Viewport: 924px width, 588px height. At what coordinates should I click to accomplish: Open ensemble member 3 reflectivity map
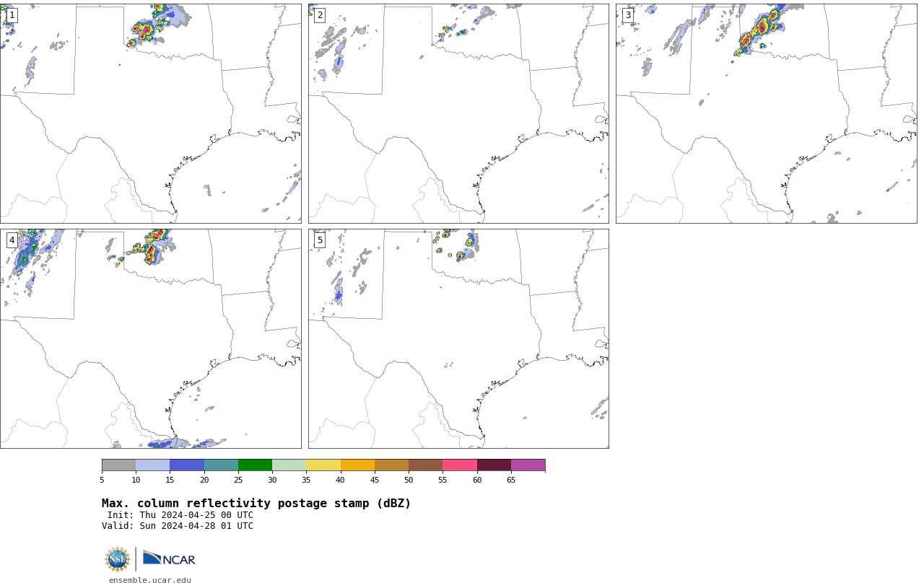pos(766,113)
